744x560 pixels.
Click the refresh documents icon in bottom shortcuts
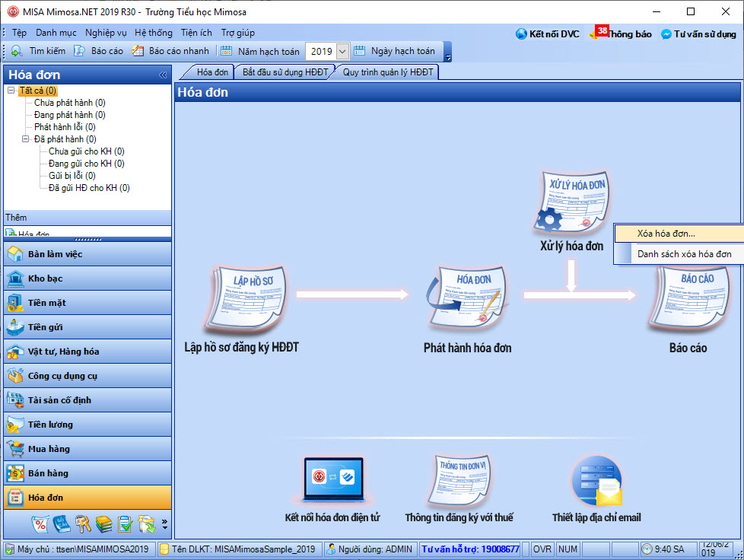coord(147,524)
